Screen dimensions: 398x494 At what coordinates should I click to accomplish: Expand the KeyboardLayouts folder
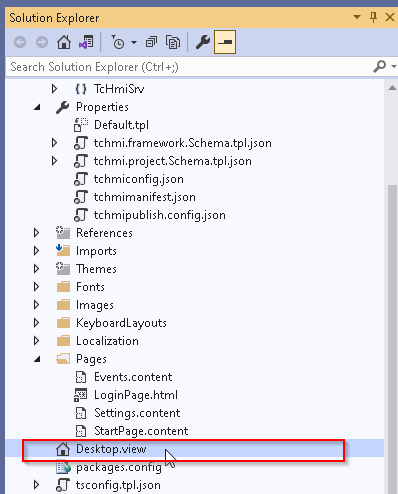click(x=36, y=323)
